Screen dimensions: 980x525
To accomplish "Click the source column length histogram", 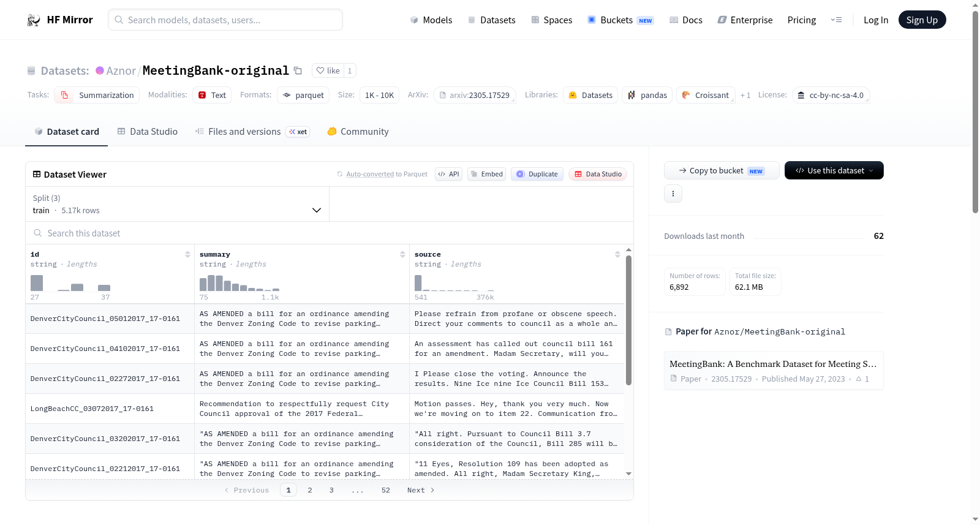I will click(x=454, y=283).
